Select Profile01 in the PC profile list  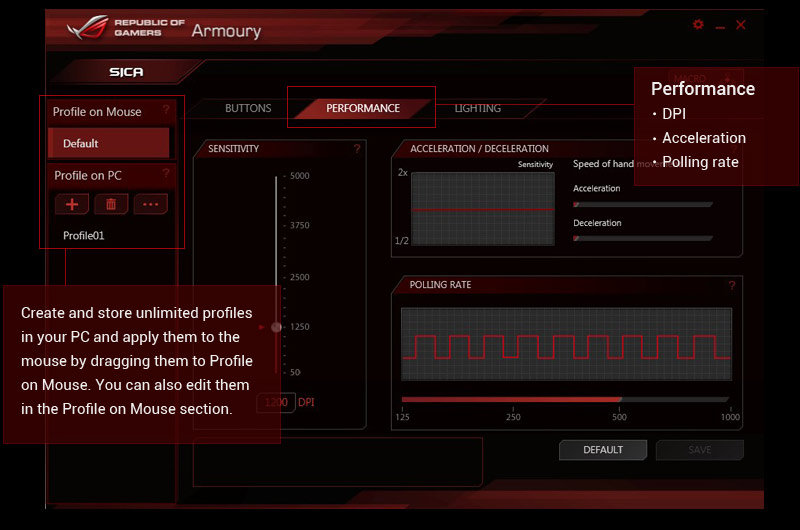point(84,236)
